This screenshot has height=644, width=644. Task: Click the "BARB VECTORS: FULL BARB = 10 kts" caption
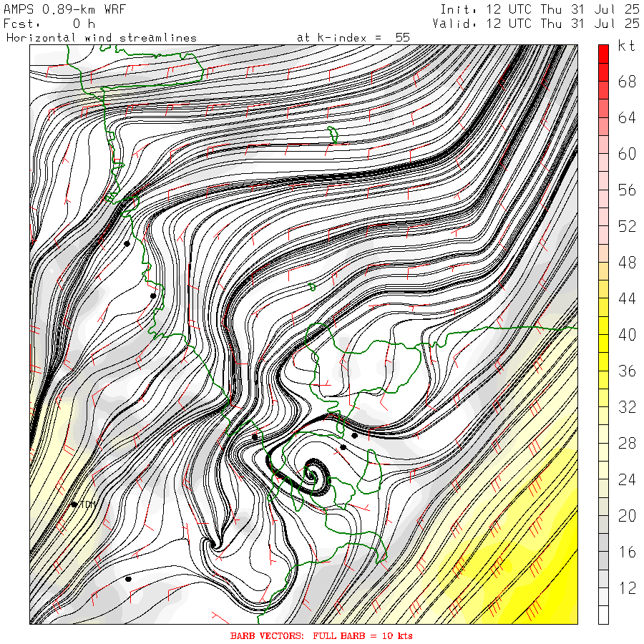pos(321,636)
